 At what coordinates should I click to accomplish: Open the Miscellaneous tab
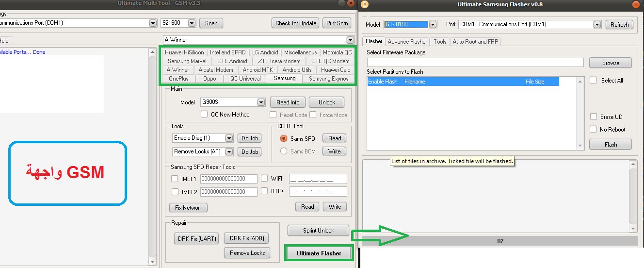[x=300, y=52]
